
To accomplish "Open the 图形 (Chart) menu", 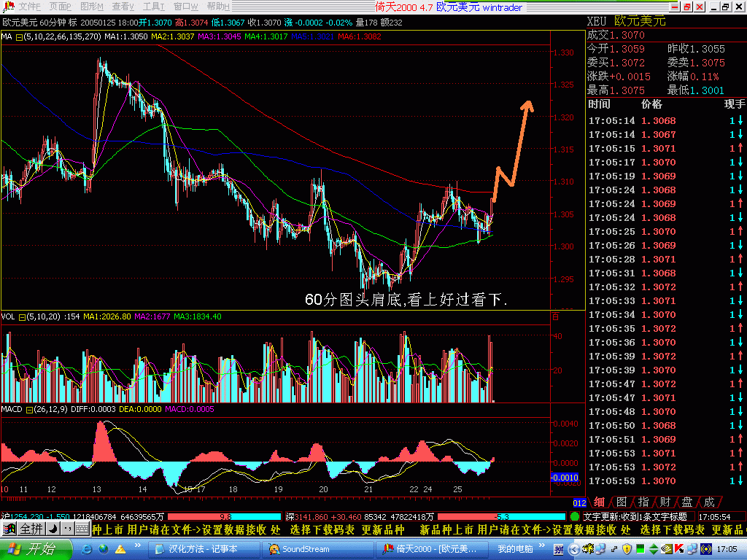I will [91, 7].
